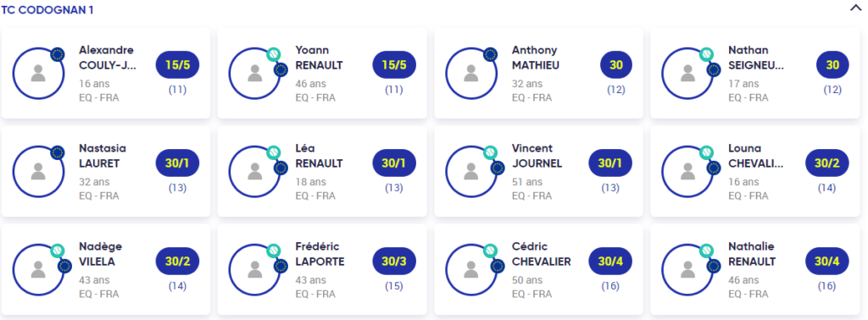The image size is (868, 320).
Task: Click the tennis ball badge on Nathan SEIGNEU
Action: tap(706, 54)
